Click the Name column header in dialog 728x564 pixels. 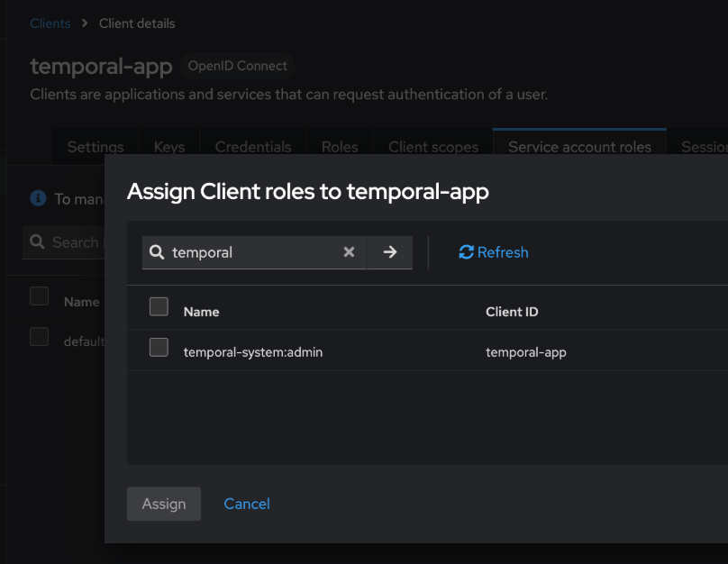point(202,312)
